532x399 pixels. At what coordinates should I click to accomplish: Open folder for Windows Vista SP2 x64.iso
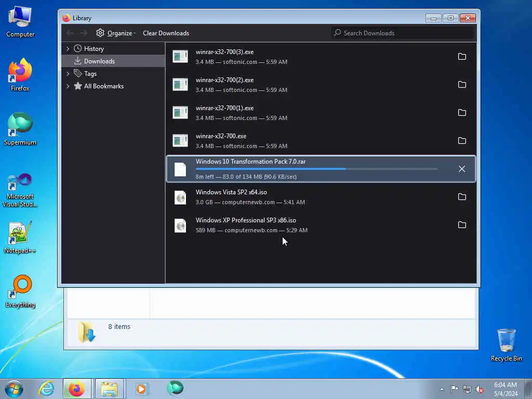point(462,197)
